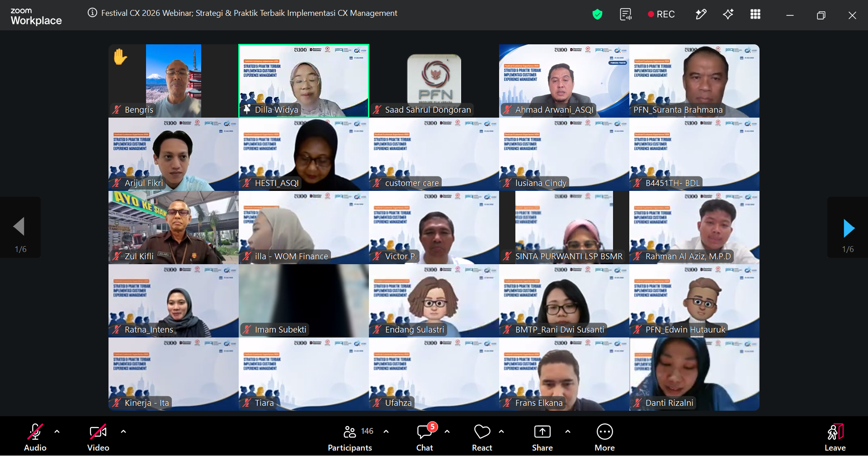This screenshot has width=868, height=456.
Task: Click muted mic icon for Victor P.
Action: pos(377,256)
